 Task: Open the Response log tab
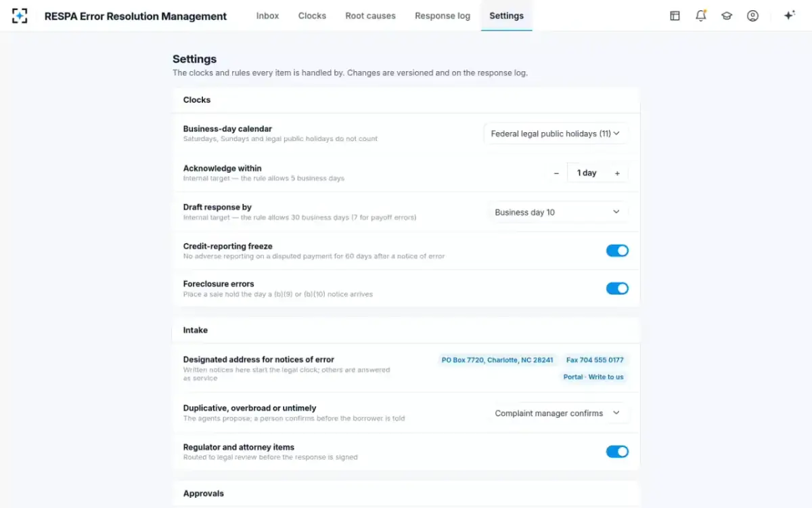coord(443,16)
